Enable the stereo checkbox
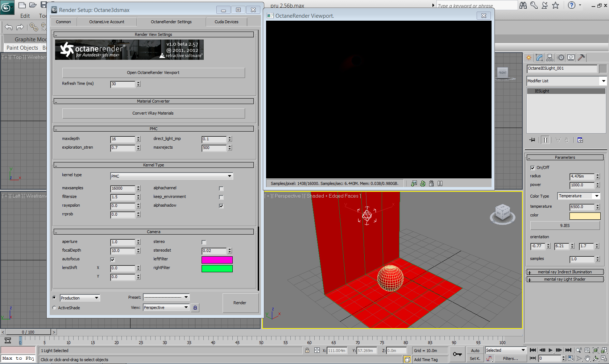Viewport: 609px width, 364px height. click(204, 242)
